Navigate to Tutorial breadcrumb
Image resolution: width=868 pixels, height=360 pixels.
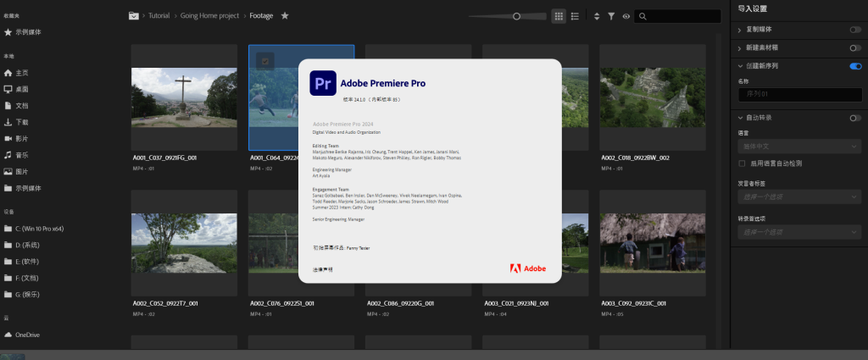tap(159, 16)
